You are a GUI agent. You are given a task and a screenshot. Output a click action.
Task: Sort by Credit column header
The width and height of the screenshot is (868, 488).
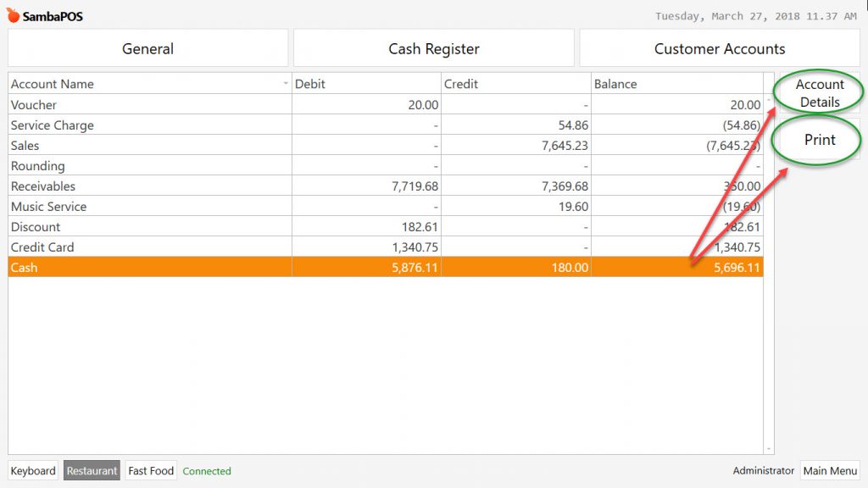[x=516, y=84]
